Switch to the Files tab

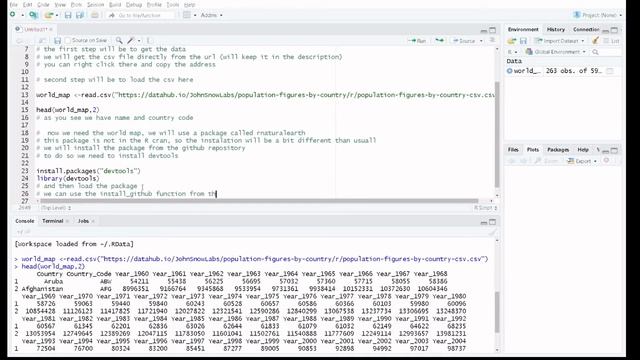pos(513,150)
